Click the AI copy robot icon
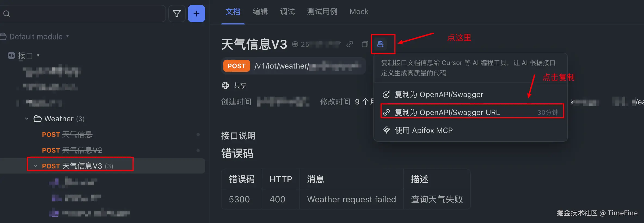644x223 pixels. pyautogui.click(x=380, y=44)
